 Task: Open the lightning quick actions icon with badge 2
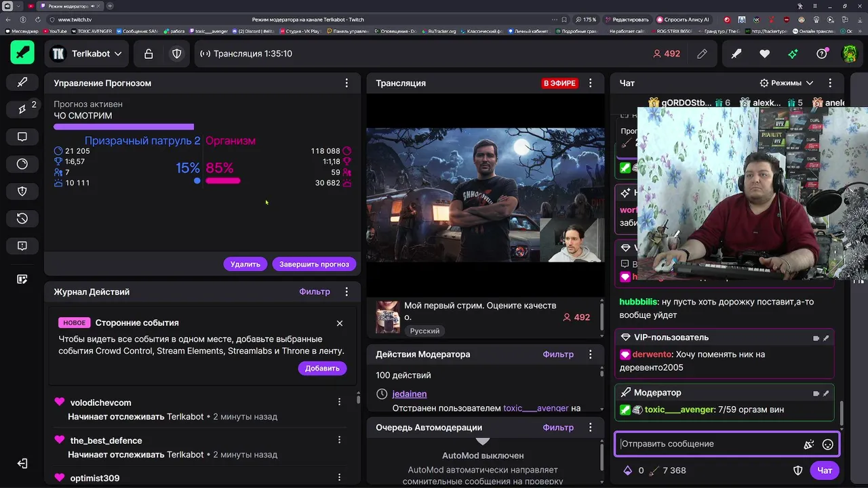(22, 109)
